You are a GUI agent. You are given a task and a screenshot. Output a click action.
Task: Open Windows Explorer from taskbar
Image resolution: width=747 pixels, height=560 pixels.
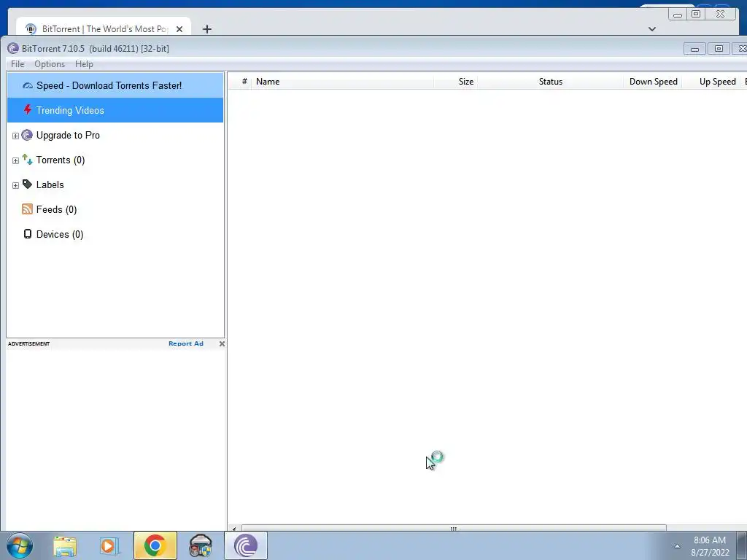point(65,545)
